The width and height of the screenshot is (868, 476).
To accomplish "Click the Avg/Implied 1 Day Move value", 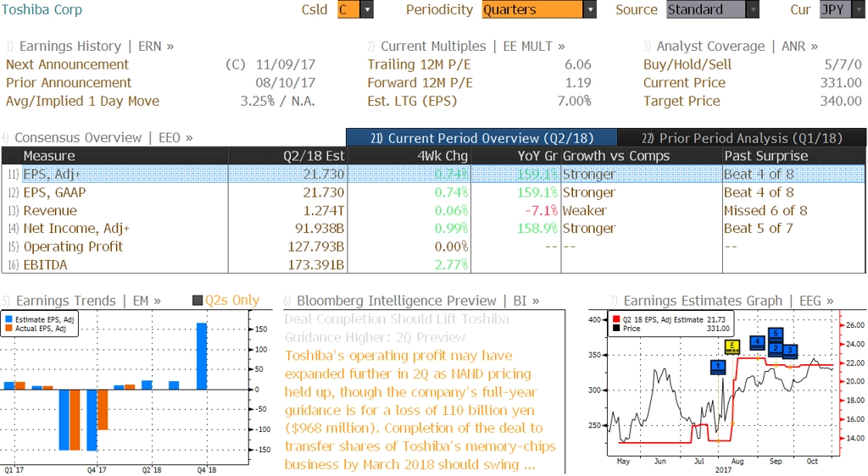I will click(x=277, y=101).
